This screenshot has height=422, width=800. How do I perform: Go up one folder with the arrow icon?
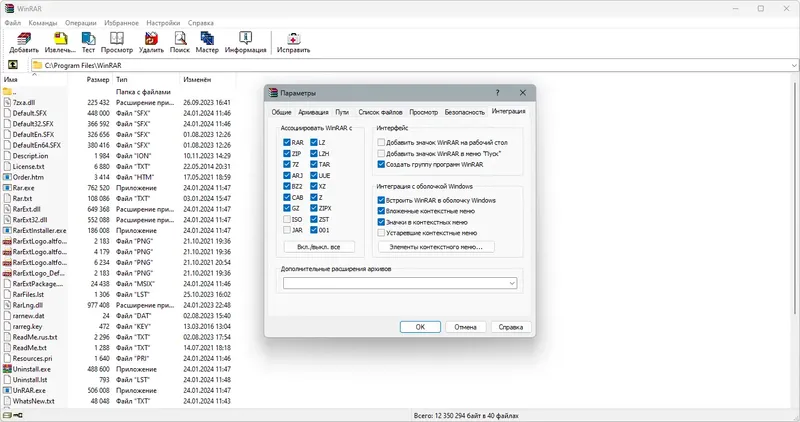click(x=13, y=65)
